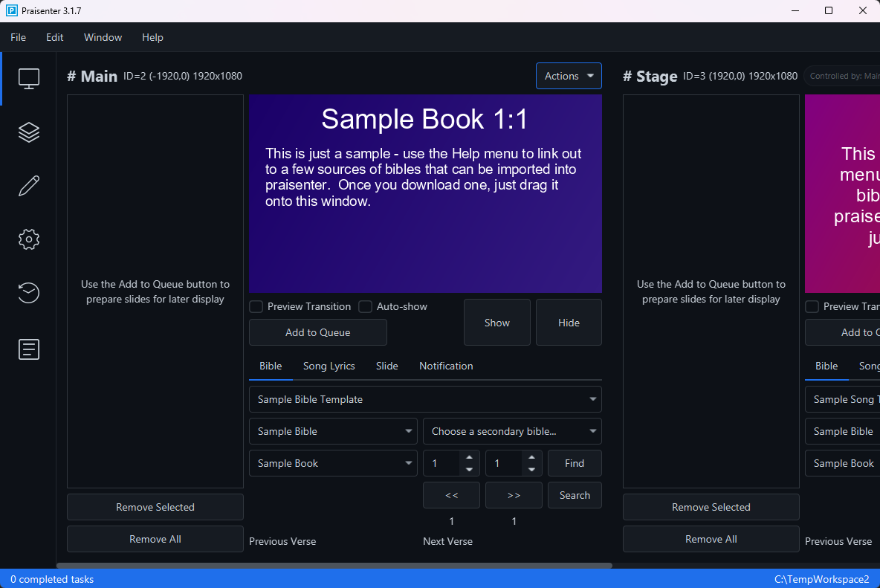This screenshot has width=880, height=588.
Task: Switch to the Song Lyrics tab
Action: click(x=329, y=366)
